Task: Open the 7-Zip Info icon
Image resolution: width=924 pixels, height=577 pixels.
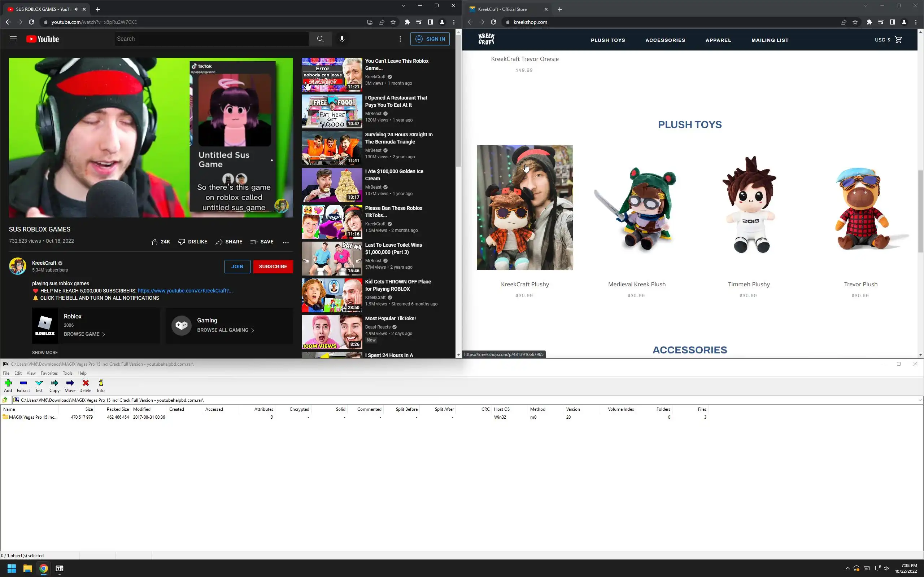Action: click(101, 386)
